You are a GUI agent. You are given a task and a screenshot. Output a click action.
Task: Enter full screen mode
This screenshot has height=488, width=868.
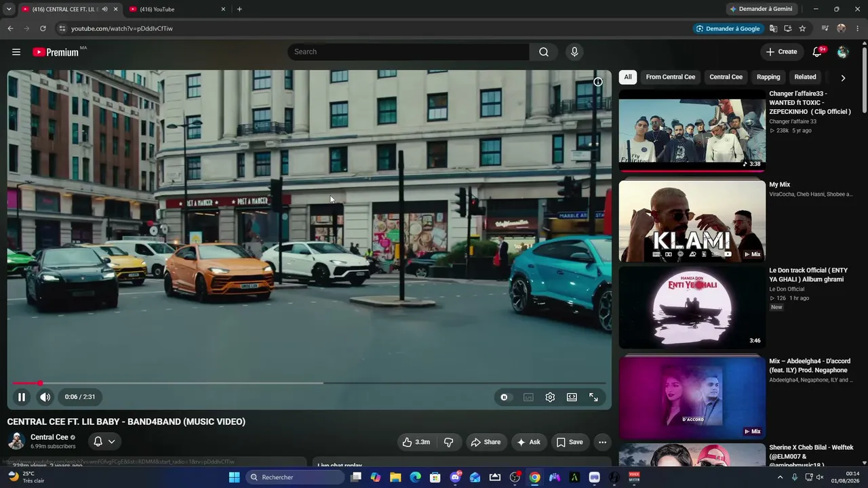click(593, 397)
